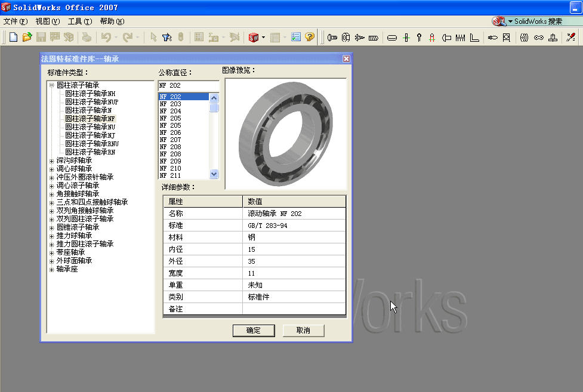This screenshot has height=392, width=583.
Task: Click the 滚动轴承 NF 202 name cell
Action: (x=294, y=214)
